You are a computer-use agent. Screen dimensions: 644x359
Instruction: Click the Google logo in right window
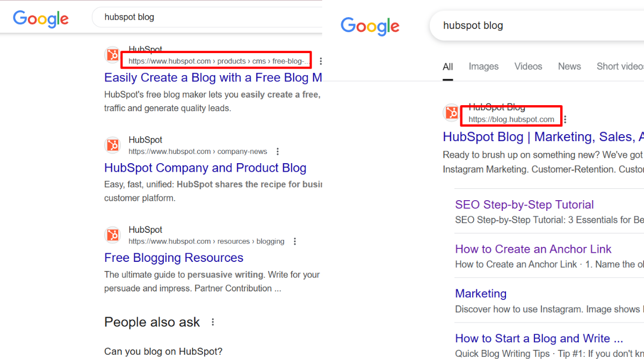(370, 26)
